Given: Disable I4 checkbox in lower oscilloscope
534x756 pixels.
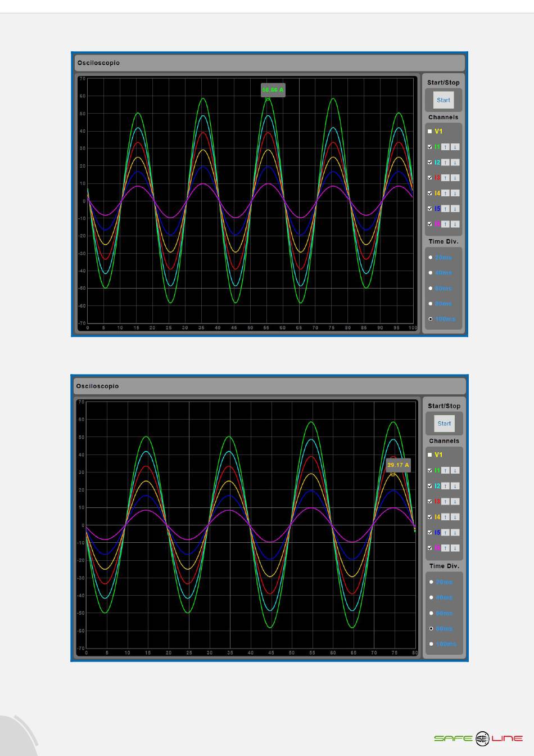Looking at the screenshot, I should coord(430,517).
